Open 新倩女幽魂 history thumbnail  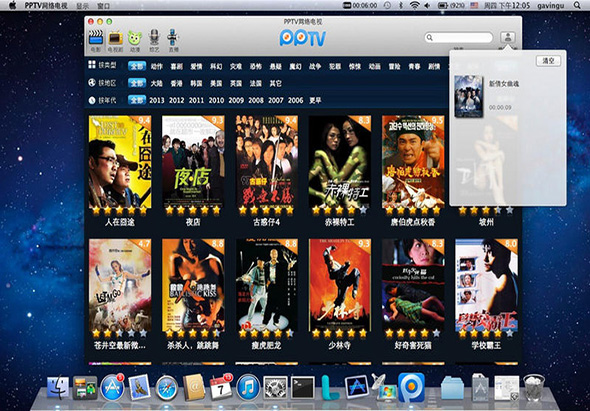coord(468,96)
